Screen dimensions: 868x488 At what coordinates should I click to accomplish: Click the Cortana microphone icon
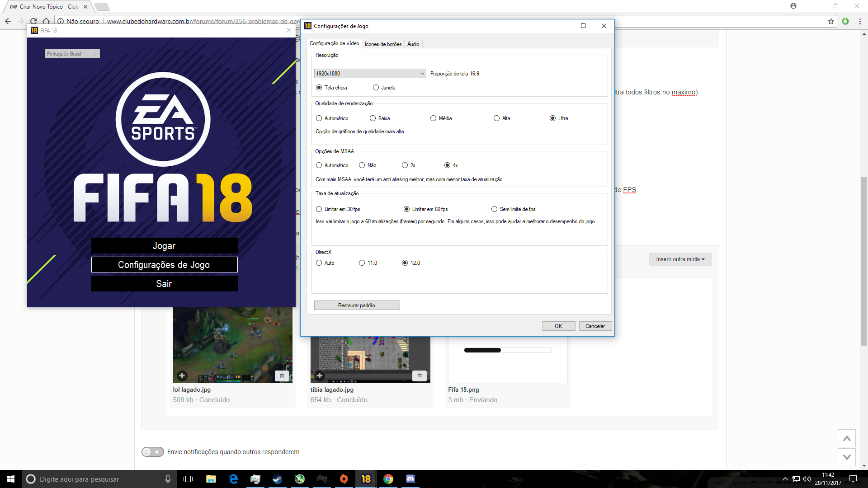click(168, 479)
